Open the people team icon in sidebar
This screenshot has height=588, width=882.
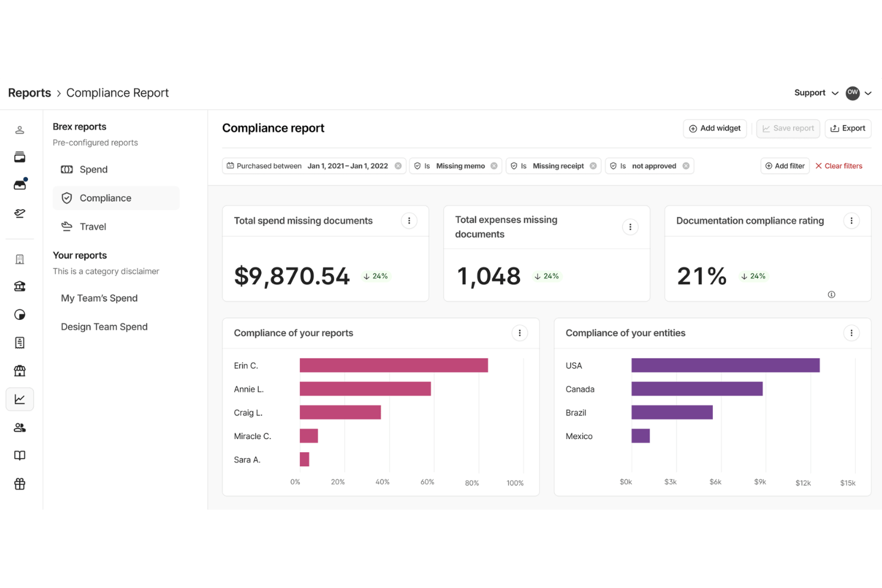[x=20, y=427]
